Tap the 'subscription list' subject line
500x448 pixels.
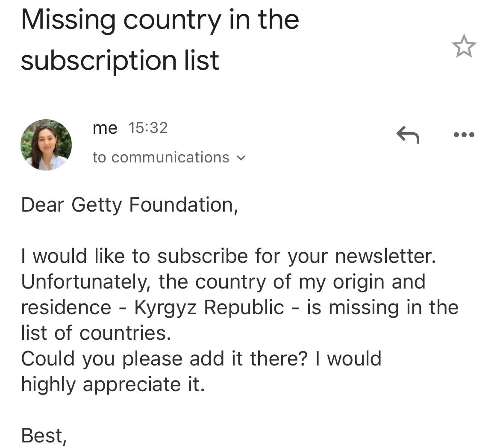[120, 60]
